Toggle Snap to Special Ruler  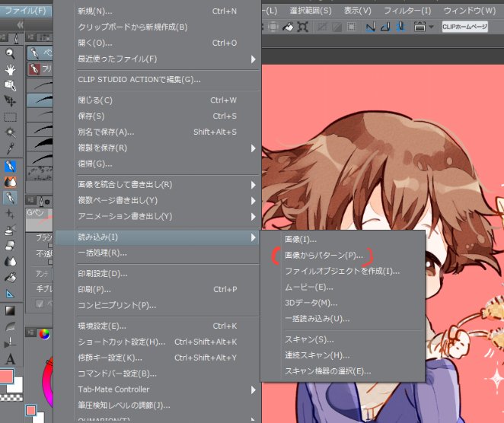click(386, 27)
